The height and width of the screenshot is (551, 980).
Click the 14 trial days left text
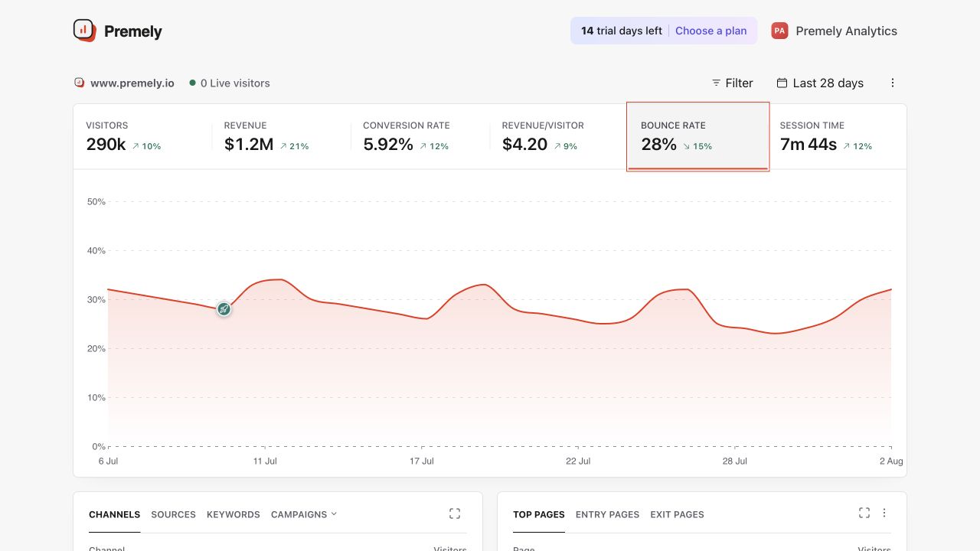[x=622, y=31]
